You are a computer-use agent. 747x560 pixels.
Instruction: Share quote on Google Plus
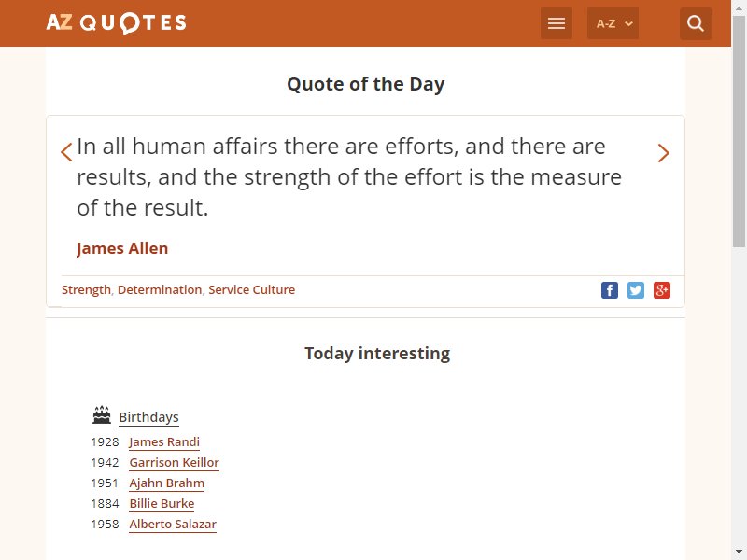[662, 290]
